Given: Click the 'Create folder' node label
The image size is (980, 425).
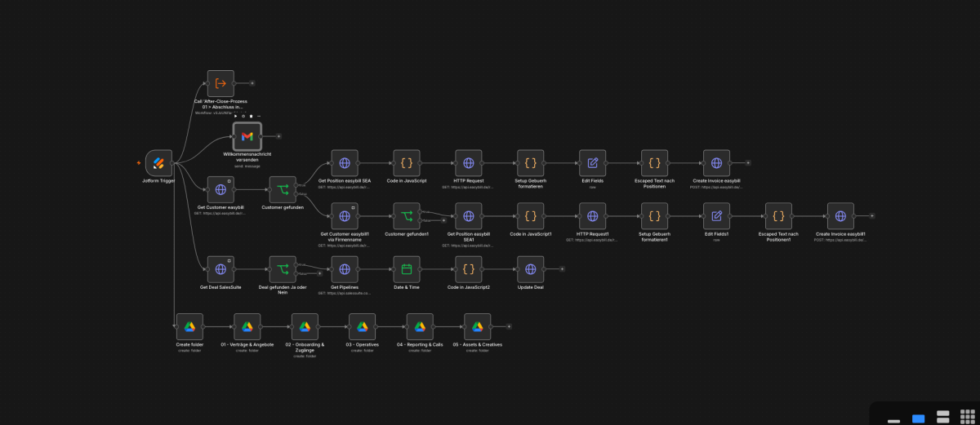Looking at the screenshot, I should (189, 345).
